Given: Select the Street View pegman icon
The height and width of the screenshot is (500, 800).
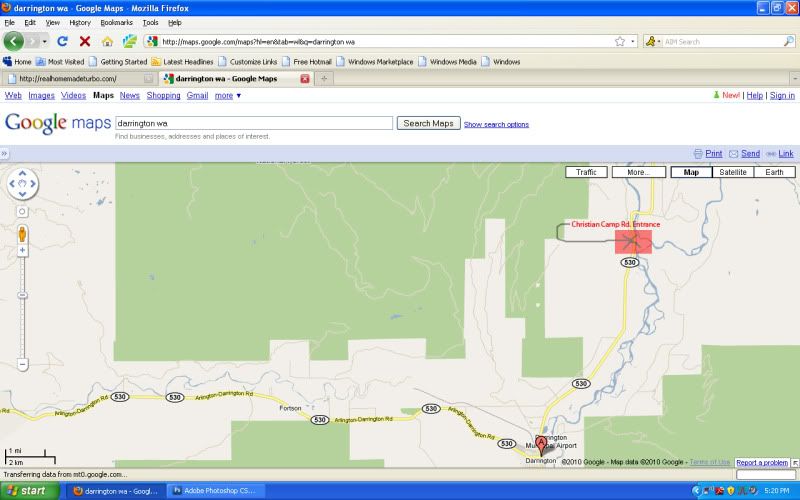Looking at the screenshot, I should pyautogui.click(x=22, y=234).
